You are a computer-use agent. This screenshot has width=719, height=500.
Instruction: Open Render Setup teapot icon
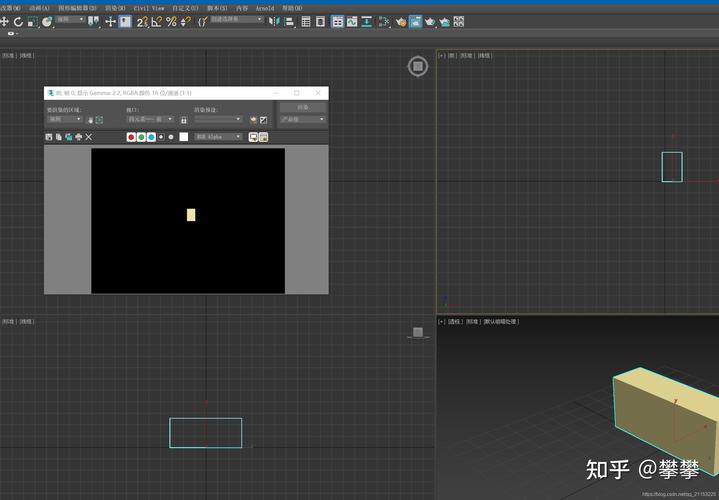pos(401,21)
